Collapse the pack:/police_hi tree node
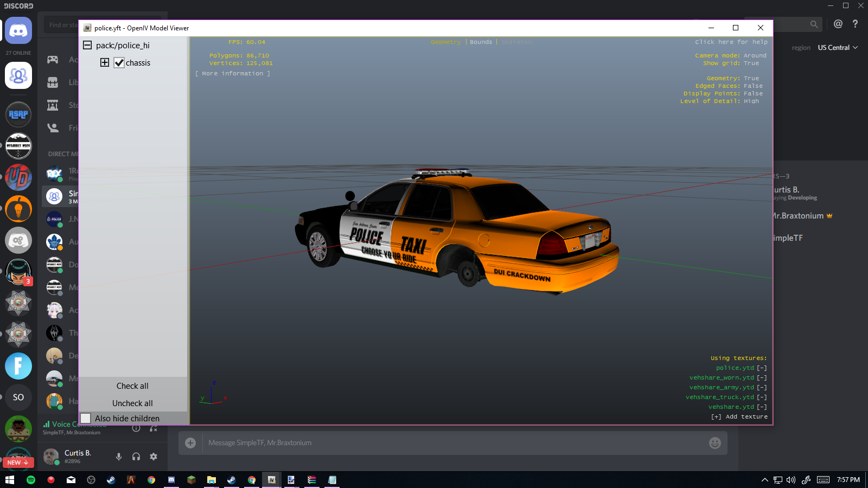 [x=87, y=46]
